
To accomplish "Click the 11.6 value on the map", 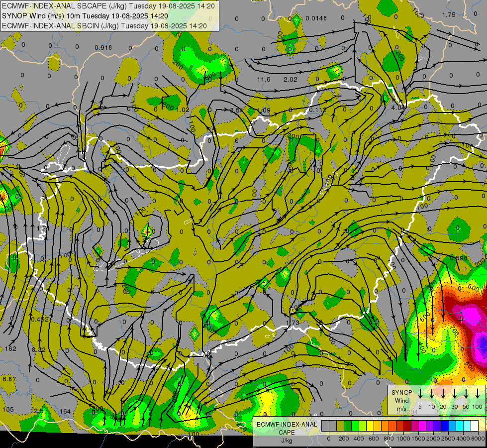I will [x=263, y=80].
